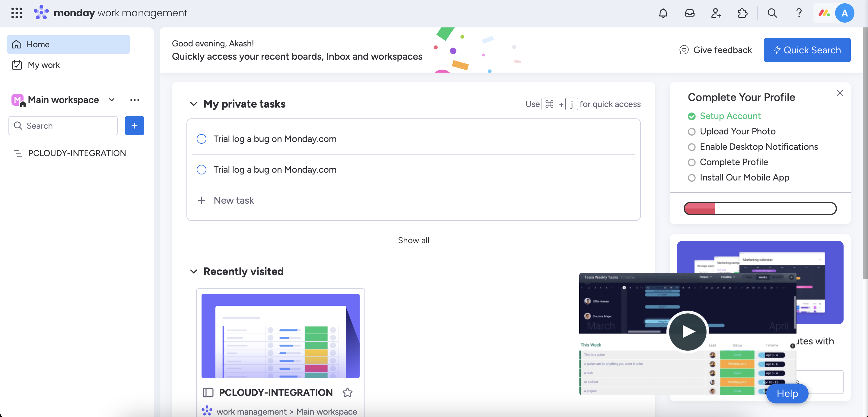Open the product switcher grid icon
The image size is (868, 417).
(17, 13)
